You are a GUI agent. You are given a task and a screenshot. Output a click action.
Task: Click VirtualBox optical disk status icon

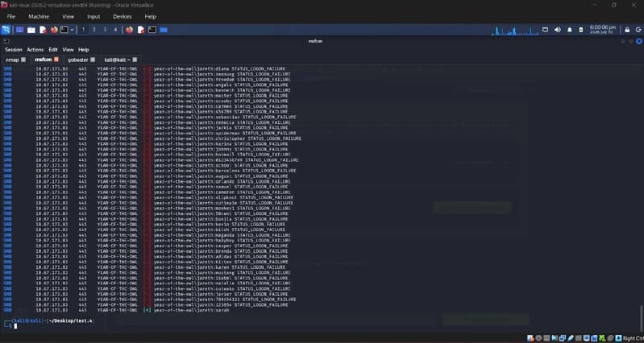(x=538, y=338)
